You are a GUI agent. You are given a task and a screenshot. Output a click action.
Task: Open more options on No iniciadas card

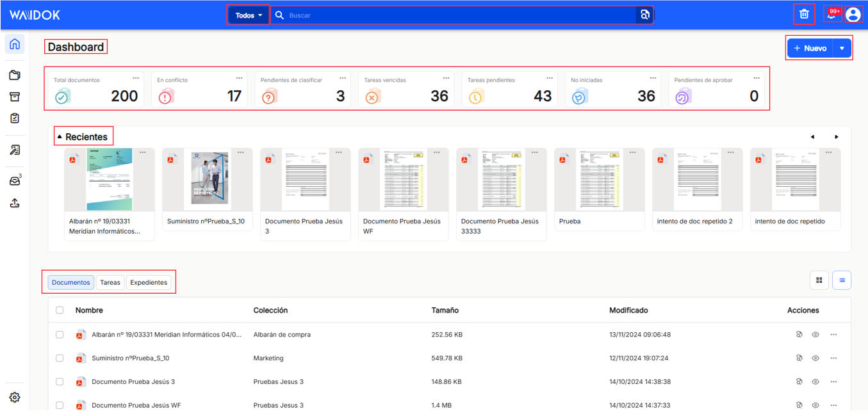tap(653, 78)
